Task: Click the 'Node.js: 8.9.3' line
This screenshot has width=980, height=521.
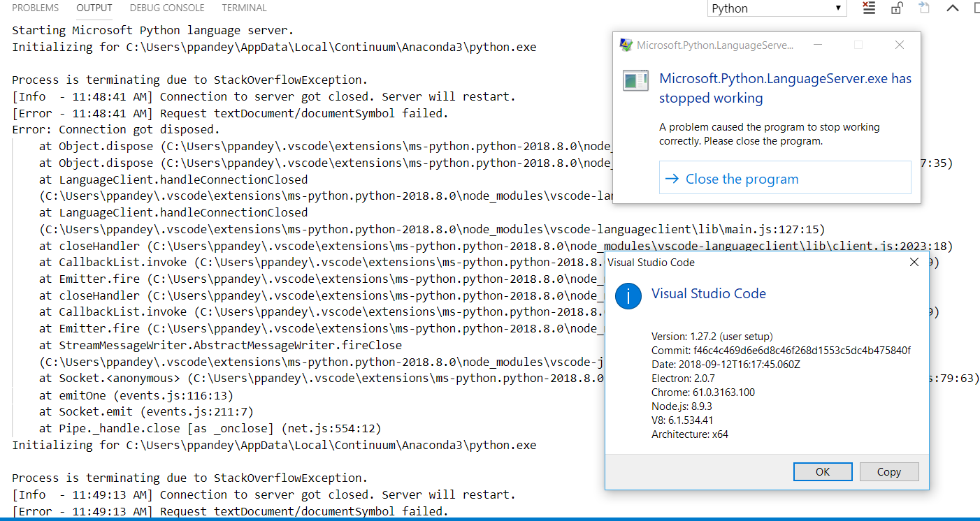Action: (x=682, y=406)
